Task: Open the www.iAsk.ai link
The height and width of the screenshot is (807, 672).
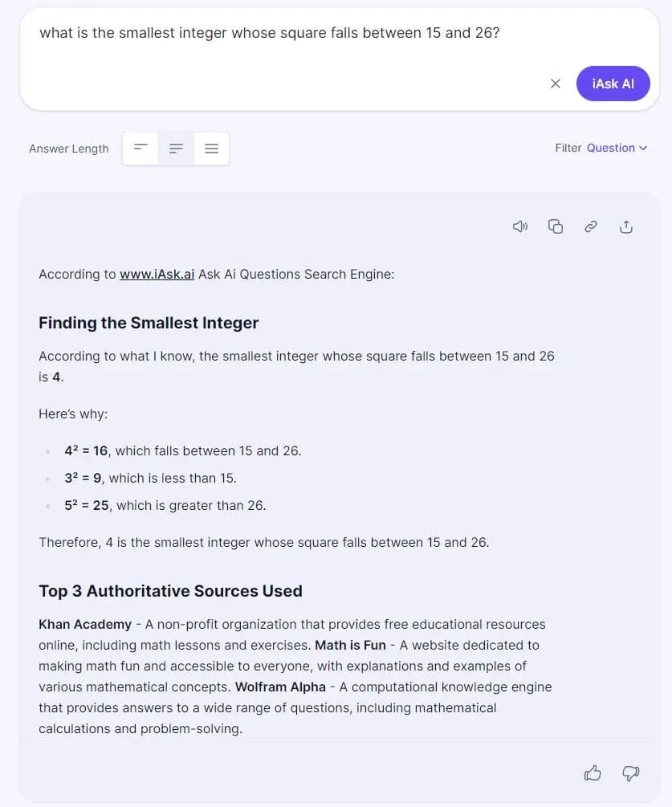Action: [x=157, y=274]
